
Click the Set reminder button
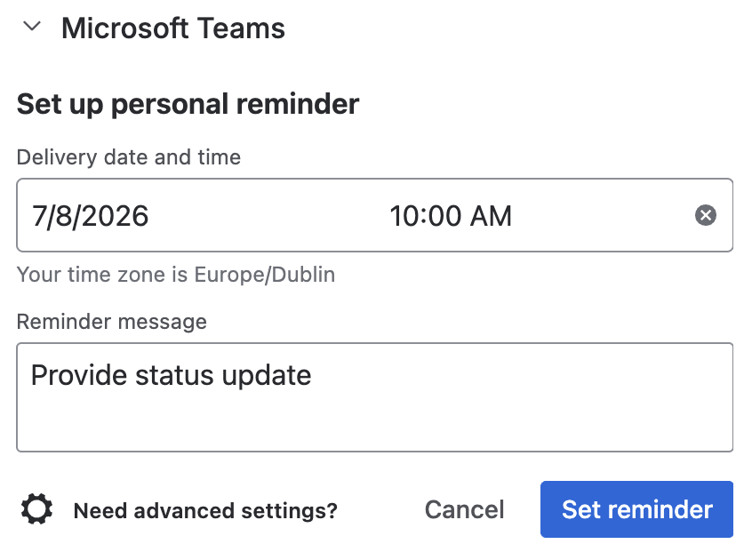pos(636,509)
